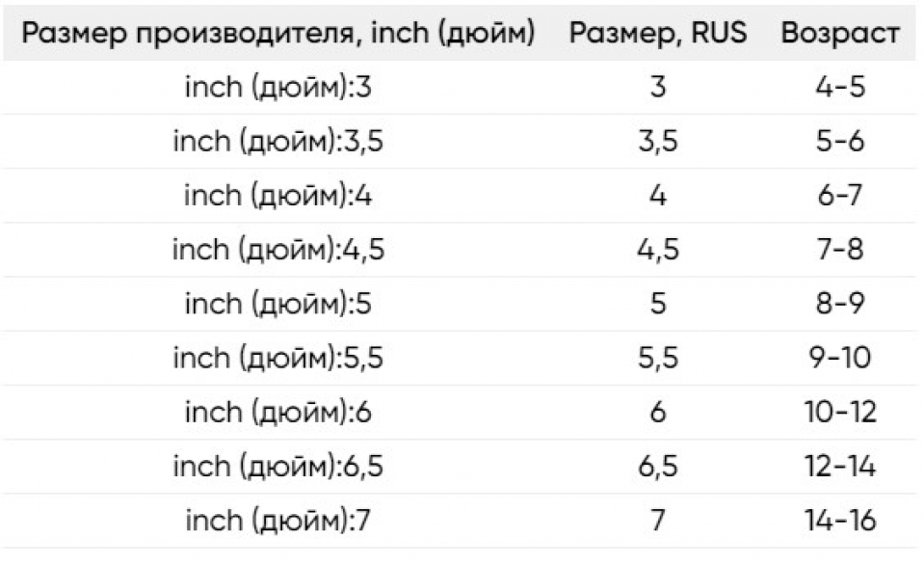Viewport: 924px width, 565px height.
Task: Click the RUS size value 4,5
Action: tap(658, 251)
